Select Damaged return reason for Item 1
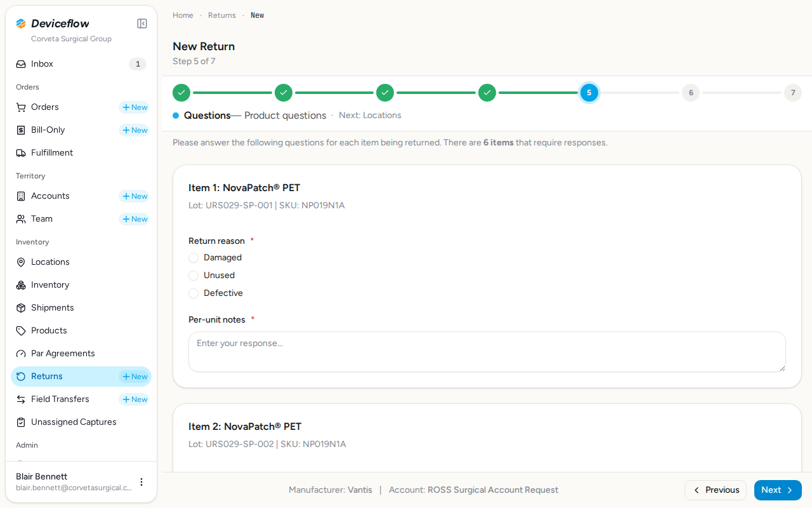 [x=193, y=258]
